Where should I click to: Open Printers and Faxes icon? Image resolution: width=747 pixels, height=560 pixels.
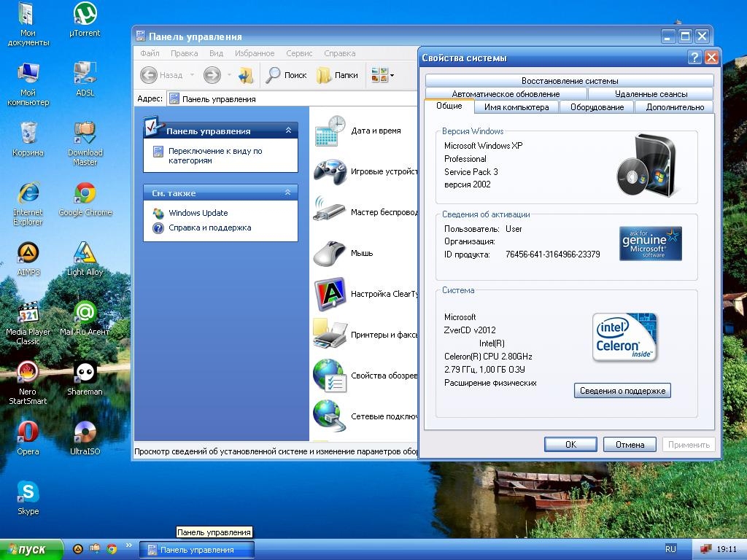(x=330, y=335)
